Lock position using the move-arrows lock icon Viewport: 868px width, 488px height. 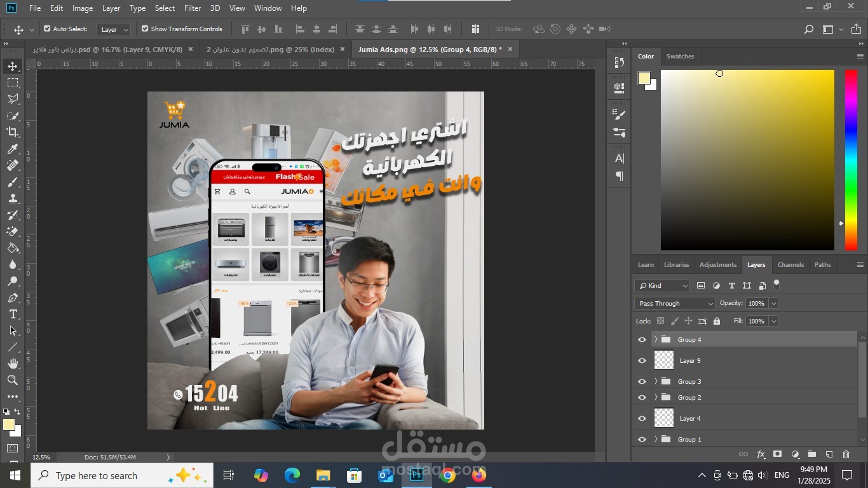(x=688, y=322)
